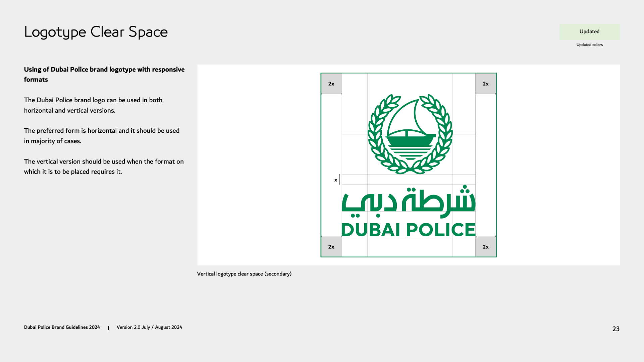Click the green Updated badge
The width and height of the screenshot is (644, 362).
[589, 32]
